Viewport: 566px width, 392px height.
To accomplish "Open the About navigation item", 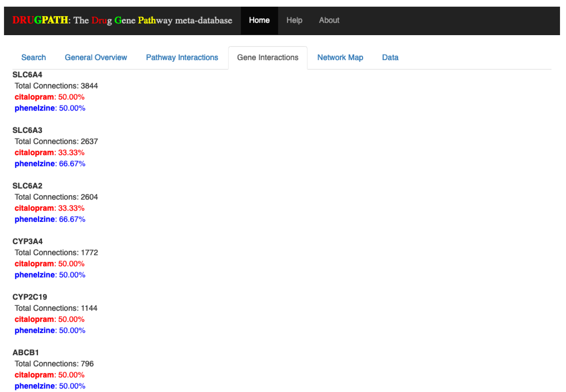I will point(329,20).
